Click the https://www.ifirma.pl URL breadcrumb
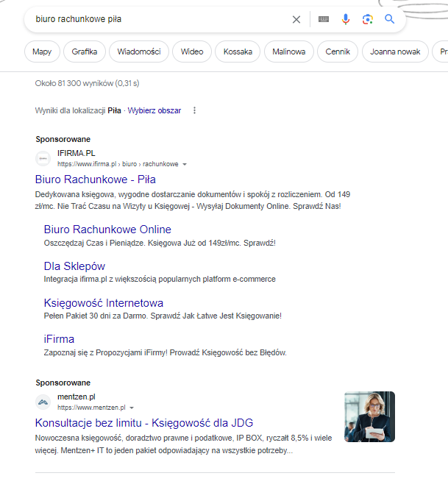Screen dimensions: 448x487 118,164
